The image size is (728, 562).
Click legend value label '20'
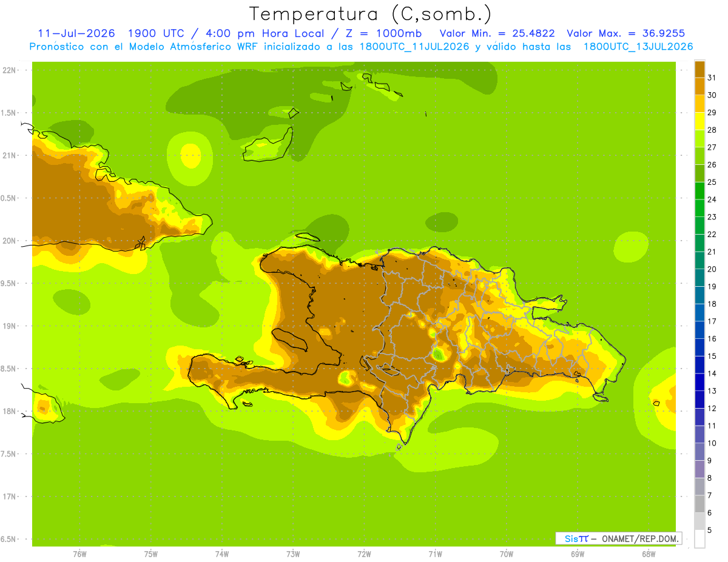click(x=712, y=269)
